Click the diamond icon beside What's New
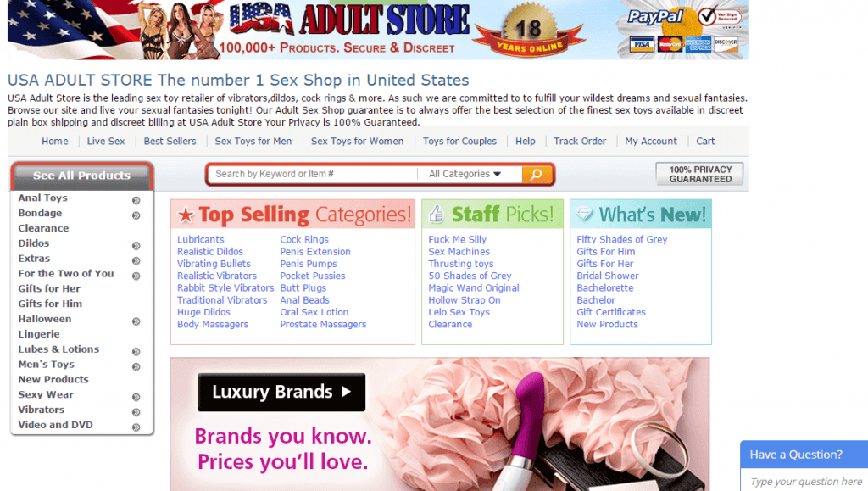The height and width of the screenshot is (491, 868). pyautogui.click(x=584, y=214)
